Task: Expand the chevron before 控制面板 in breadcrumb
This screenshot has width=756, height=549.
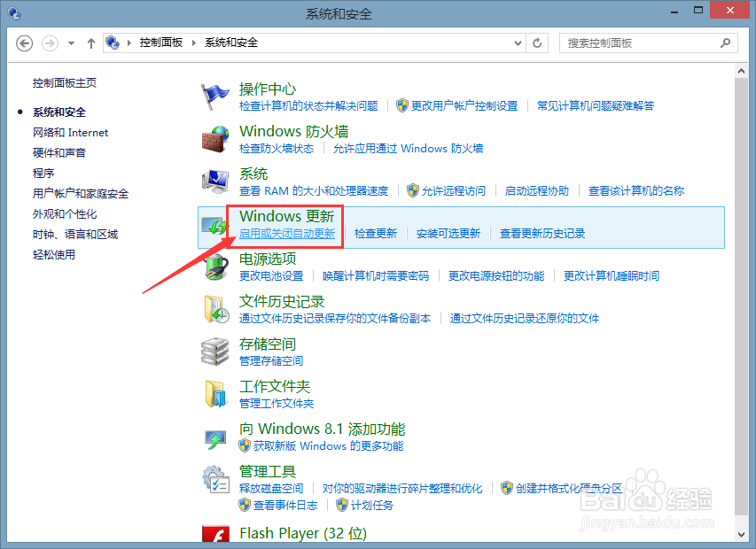Action: (129, 43)
